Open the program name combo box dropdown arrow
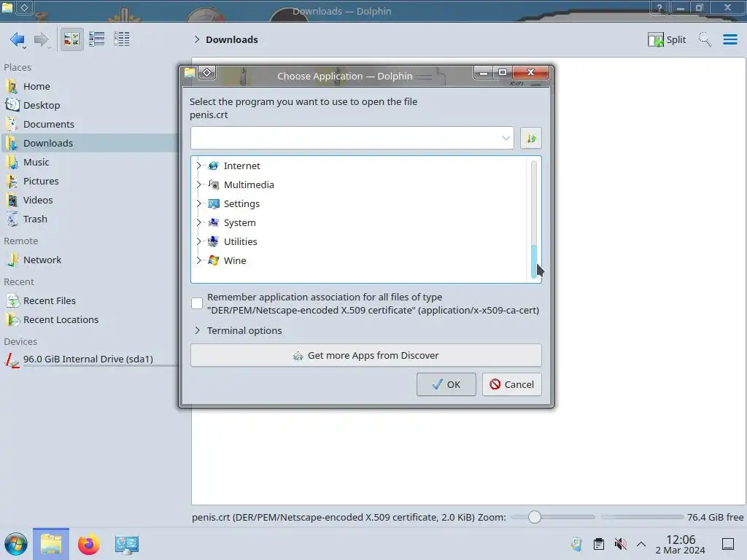The width and height of the screenshot is (747, 560). pyautogui.click(x=506, y=138)
